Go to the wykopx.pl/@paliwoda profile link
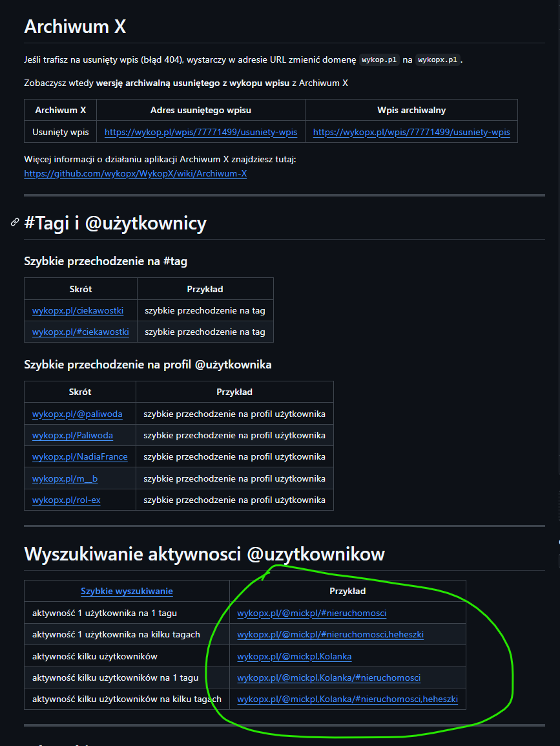The width and height of the screenshot is (560, 746). click(77, 414)
